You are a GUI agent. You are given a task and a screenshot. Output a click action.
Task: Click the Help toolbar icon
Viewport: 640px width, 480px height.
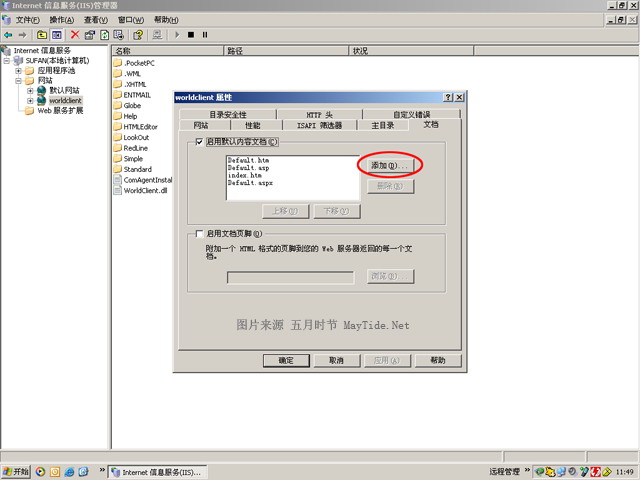[x=138, y=35]
